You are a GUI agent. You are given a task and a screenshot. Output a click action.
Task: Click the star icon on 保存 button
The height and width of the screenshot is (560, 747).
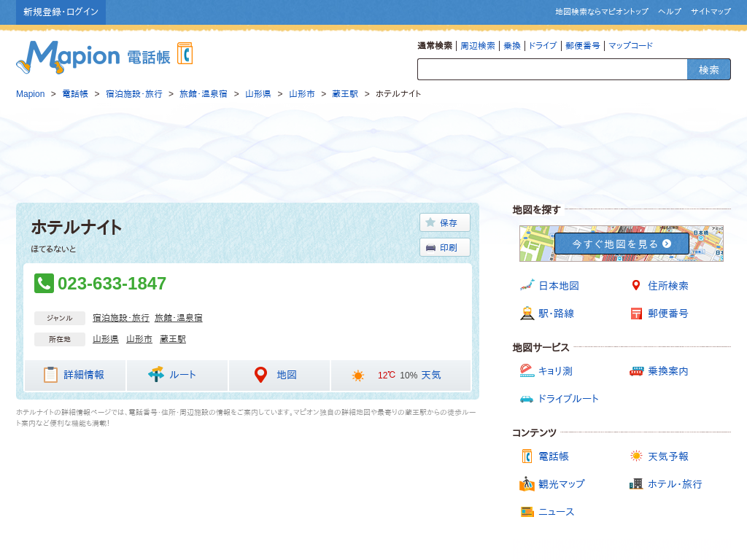click(x=430, y=222)
